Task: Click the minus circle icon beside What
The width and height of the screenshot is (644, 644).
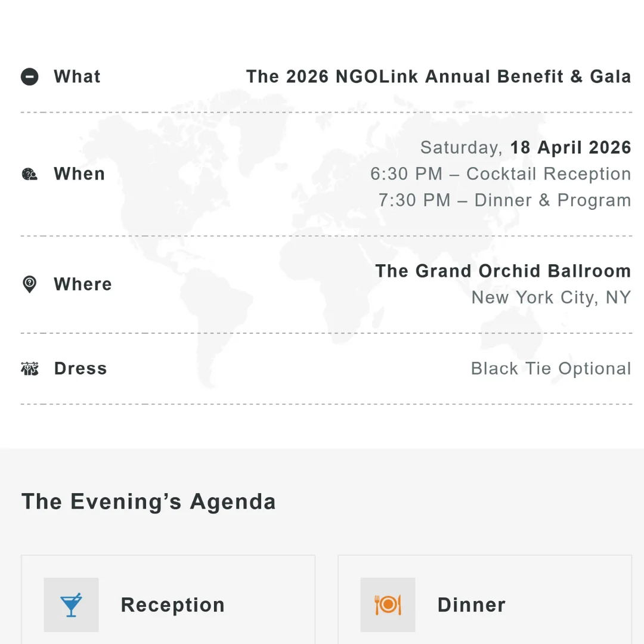Action: pyautogui.click(x=30, y=77)
